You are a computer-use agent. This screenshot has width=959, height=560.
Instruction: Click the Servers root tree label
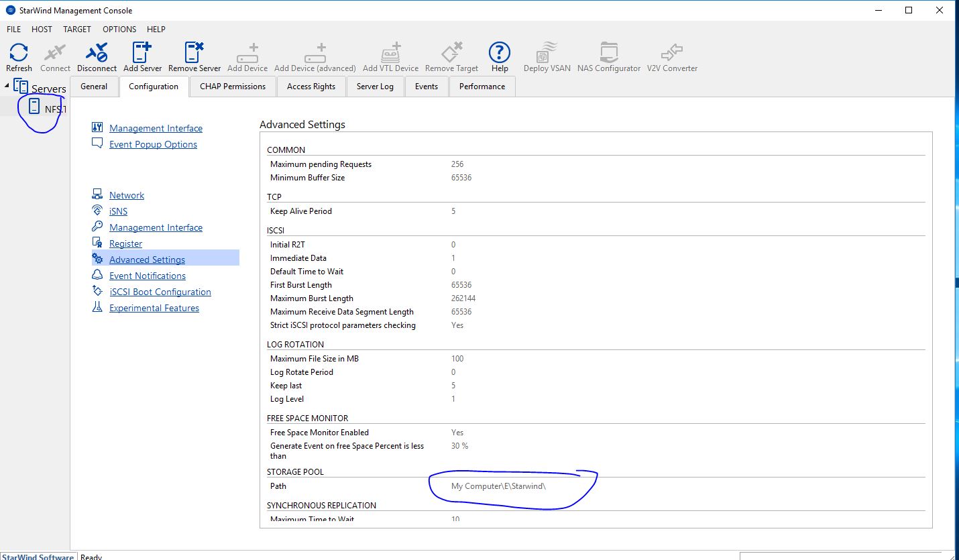tap(49, 89)
